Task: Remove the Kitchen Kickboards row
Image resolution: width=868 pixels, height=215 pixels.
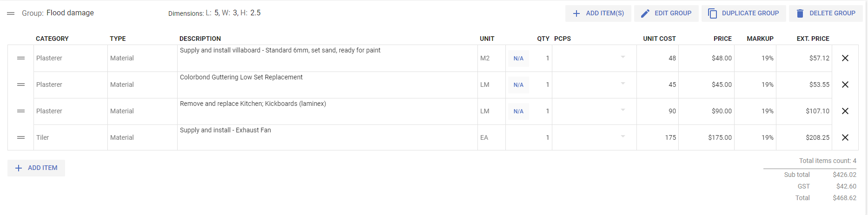Action: coord(845,111)
